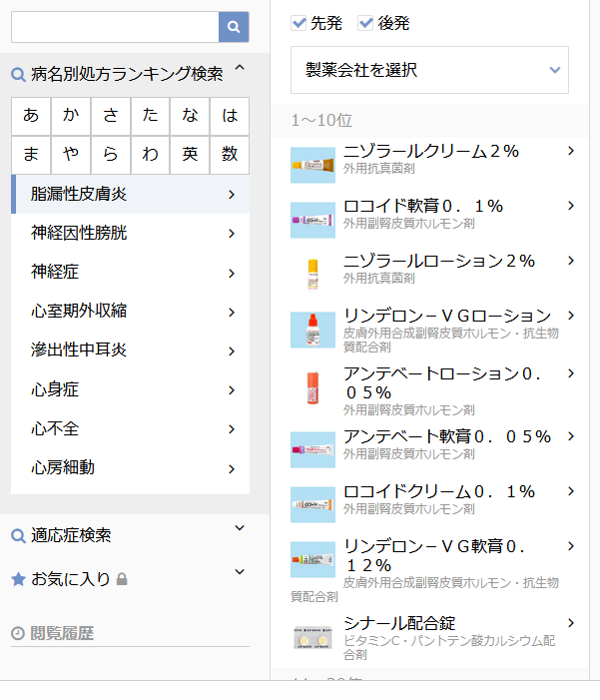Click chevron arrow on ロコイド軟膏0.1% row
The image size is (600, 700).
(571, 206)
